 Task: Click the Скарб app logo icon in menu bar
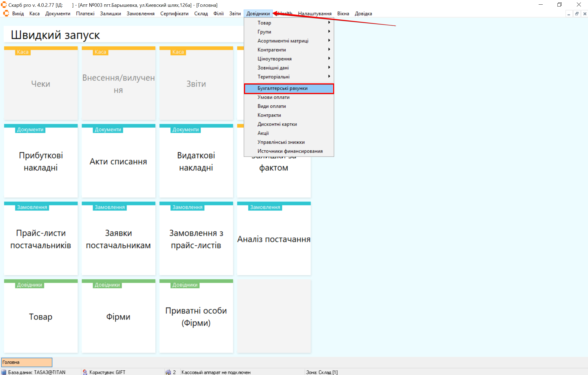(x=6, y=13)
